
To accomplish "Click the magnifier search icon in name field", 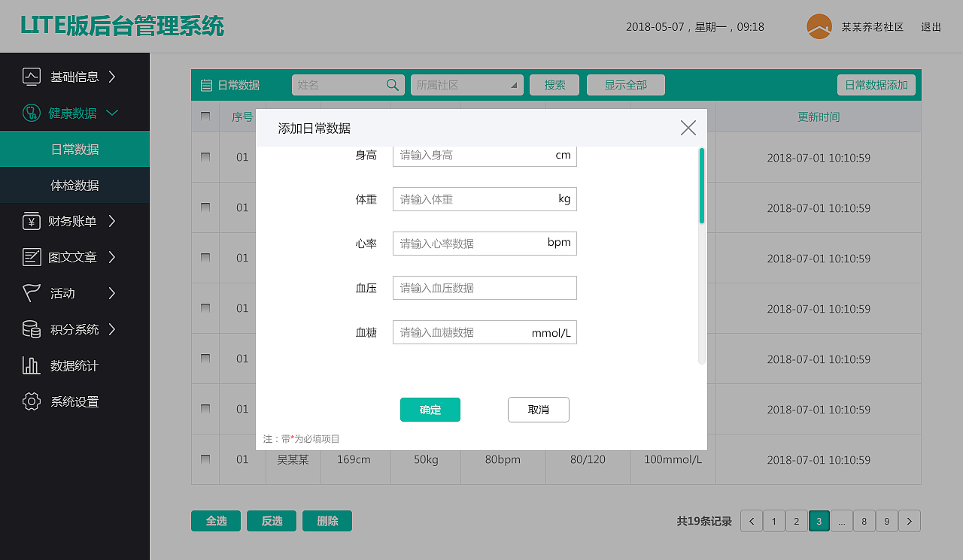I will 392,85.
